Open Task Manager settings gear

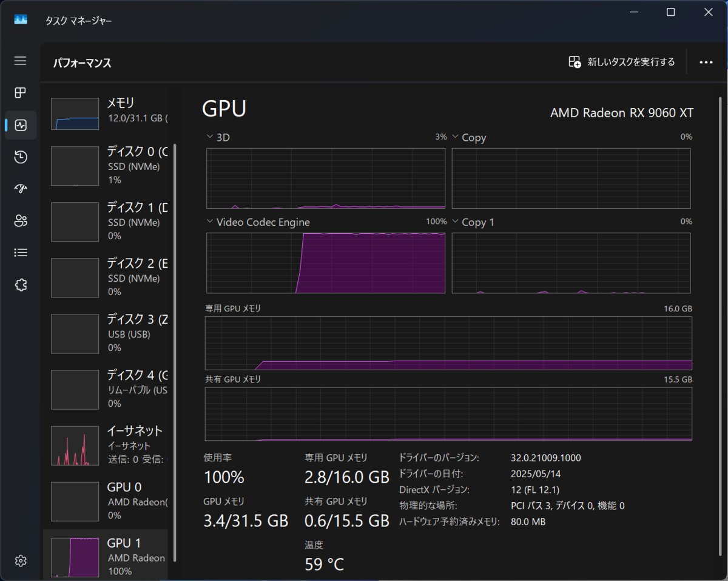[x=21, y=560]
